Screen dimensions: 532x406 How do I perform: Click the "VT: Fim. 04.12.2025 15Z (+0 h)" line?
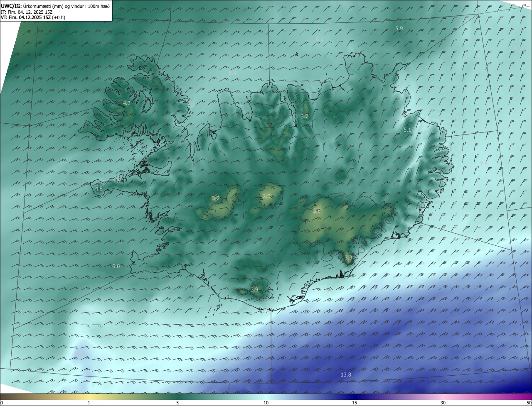[x=33, y=17]
